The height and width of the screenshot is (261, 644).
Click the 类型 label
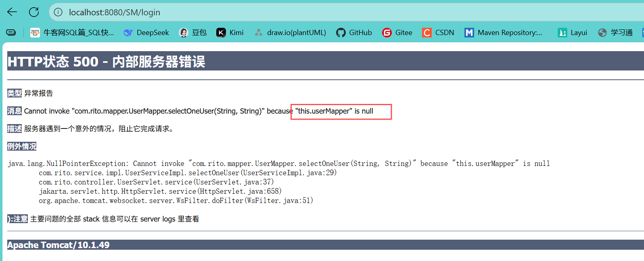(15, 93)
